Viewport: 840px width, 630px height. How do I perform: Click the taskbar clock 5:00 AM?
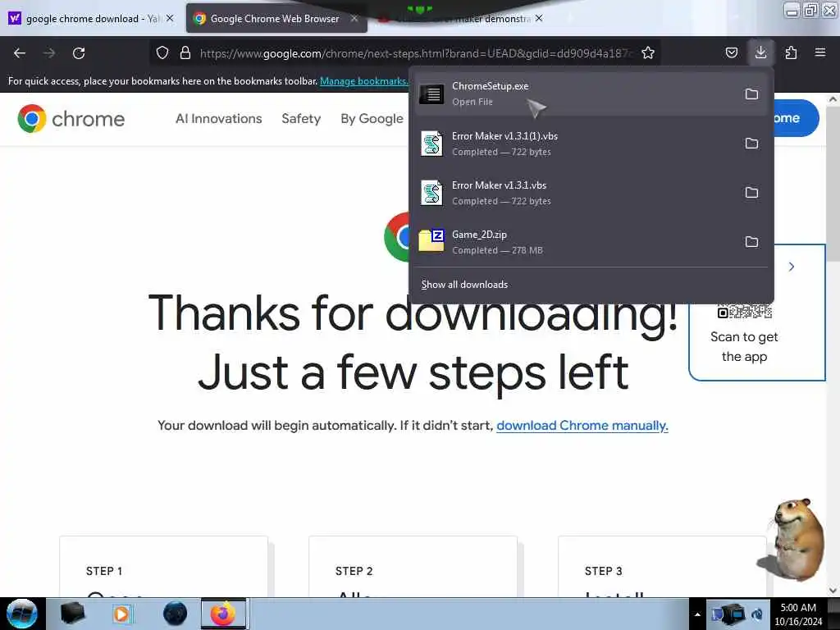798,614
